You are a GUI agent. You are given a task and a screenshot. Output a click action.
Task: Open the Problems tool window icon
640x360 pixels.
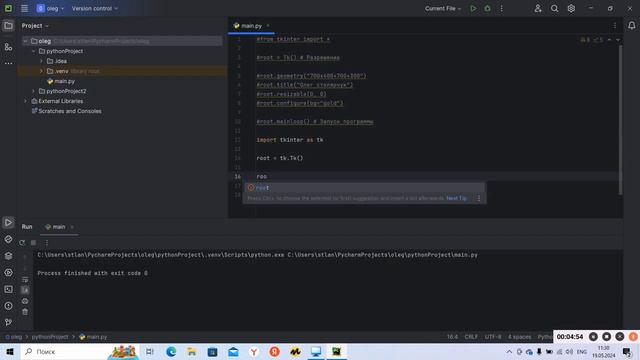tap(8, 306)
